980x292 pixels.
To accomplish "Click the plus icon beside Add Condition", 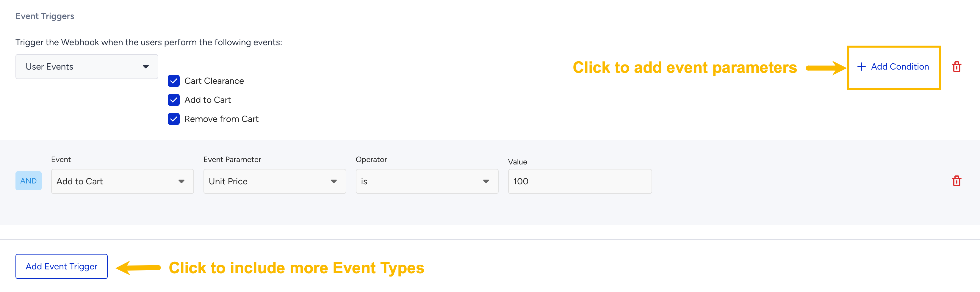I will (x=861, y=67).
